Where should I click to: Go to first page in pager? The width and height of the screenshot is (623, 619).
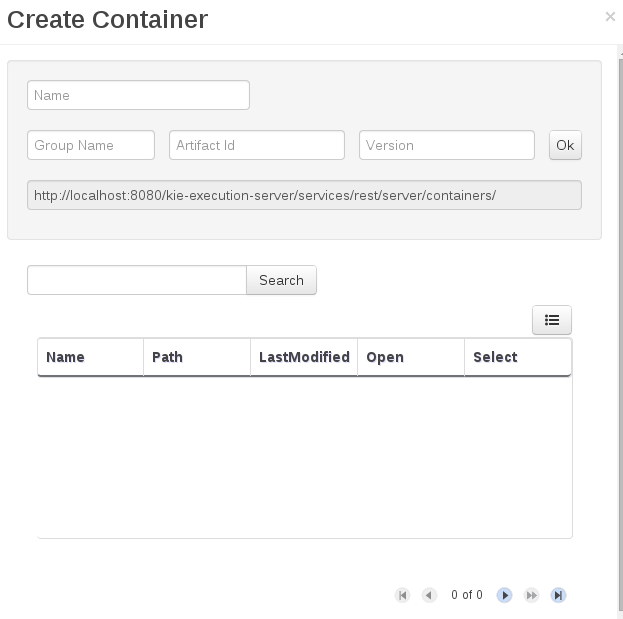click(402, 595)
